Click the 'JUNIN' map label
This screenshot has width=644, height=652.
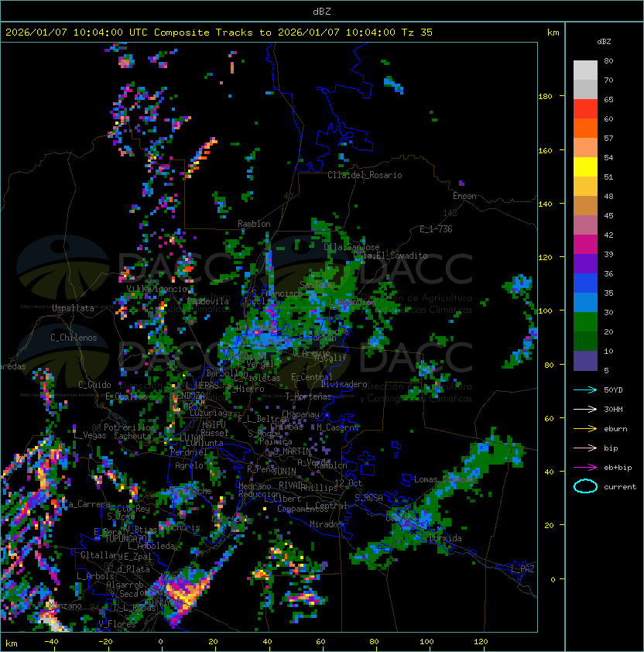285,471
